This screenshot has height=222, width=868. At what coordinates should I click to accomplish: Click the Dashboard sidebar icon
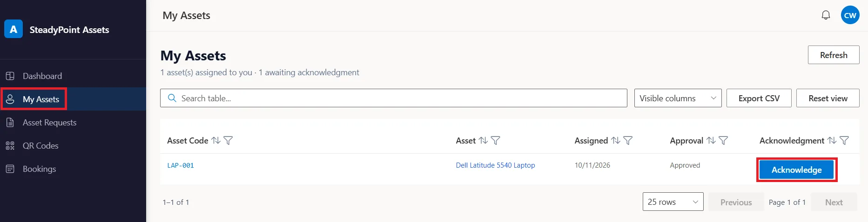[10, 76]
